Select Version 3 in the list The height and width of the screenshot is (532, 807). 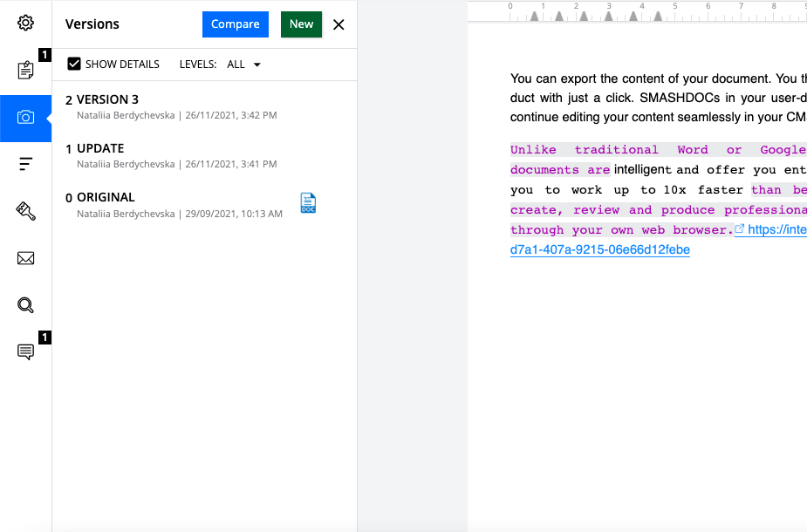pyautogui.click(x=204, y=106)
